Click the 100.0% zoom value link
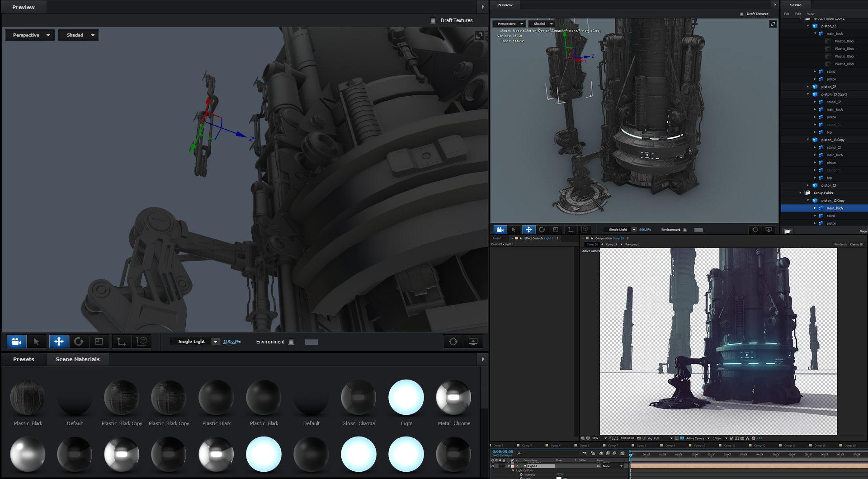Image resolution: width=868 pixels, height=479 pixels. tap(232, 341)
